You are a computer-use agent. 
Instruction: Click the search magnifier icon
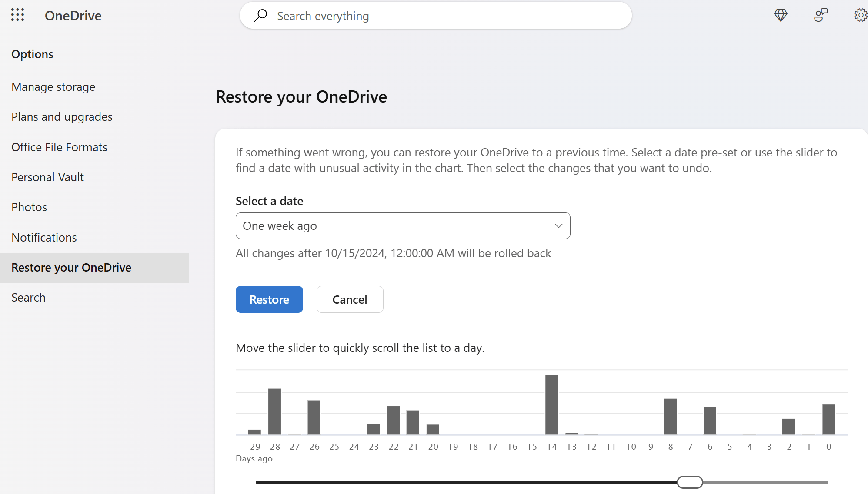(x=260, y=16)
